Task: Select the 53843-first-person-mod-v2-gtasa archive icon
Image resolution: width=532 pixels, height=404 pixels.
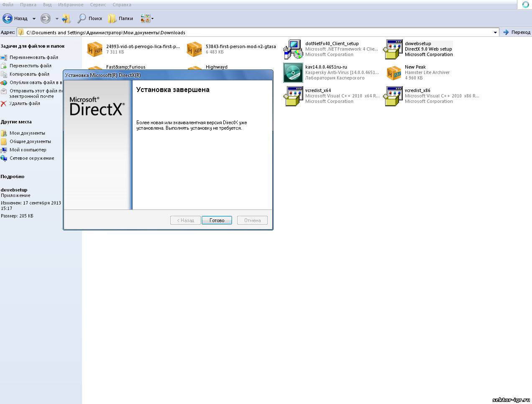Action: click(x=194, y=49)
